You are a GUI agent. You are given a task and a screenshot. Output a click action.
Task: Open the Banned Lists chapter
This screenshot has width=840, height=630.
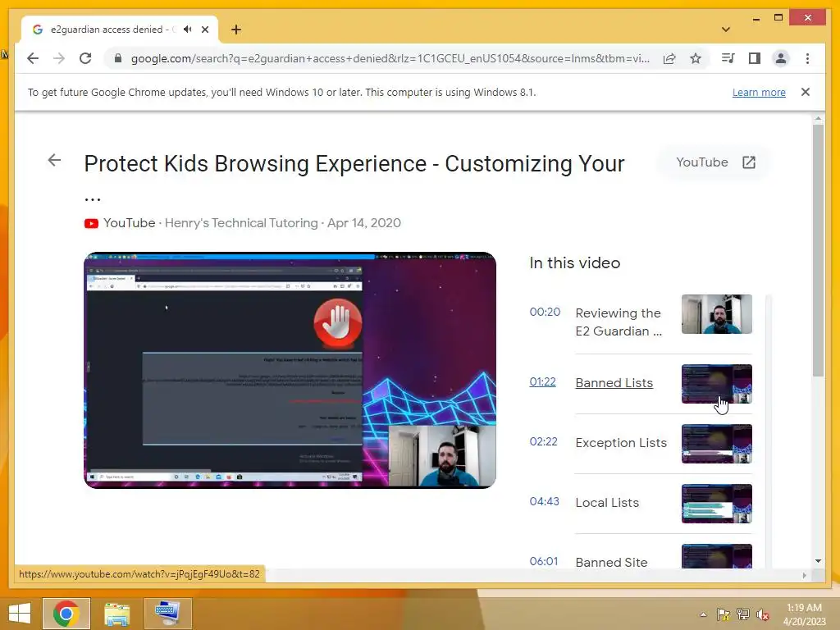(614, 383)
